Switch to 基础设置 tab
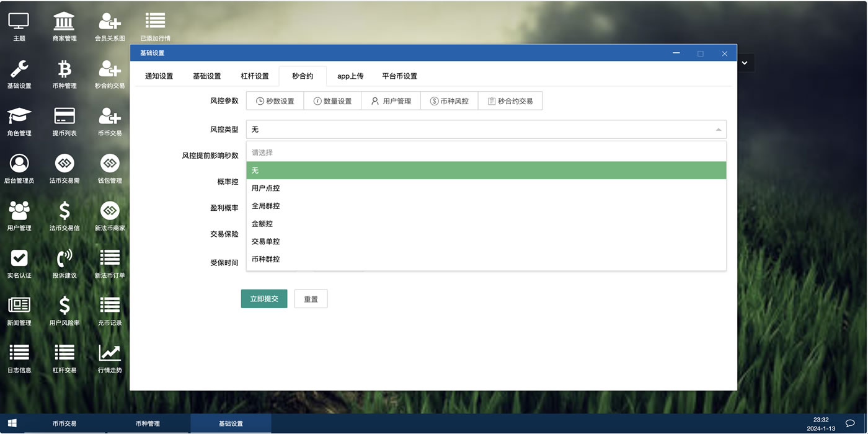This screenshot has width=868, height=434. click(206, 76)
